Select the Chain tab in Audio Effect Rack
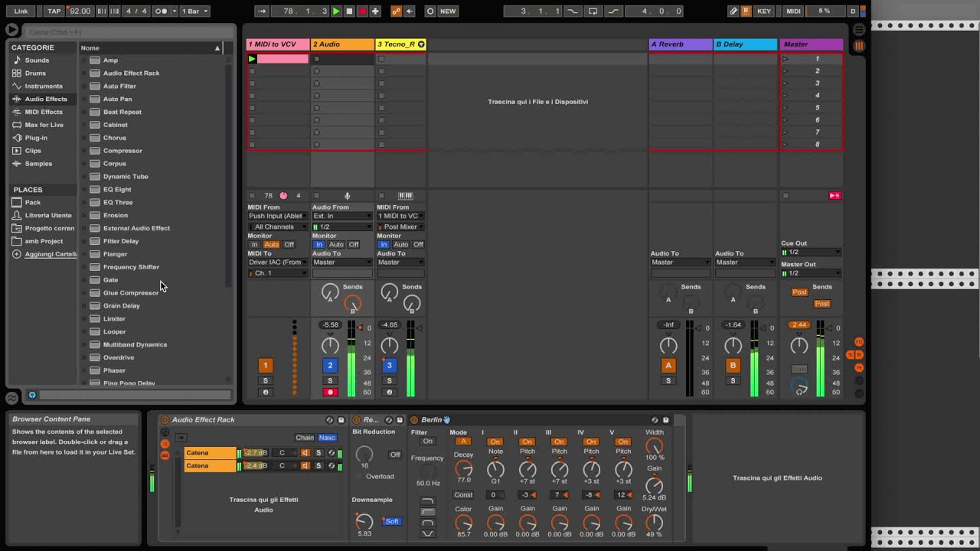This screenshot has height=551, width=980. point(305,438)
